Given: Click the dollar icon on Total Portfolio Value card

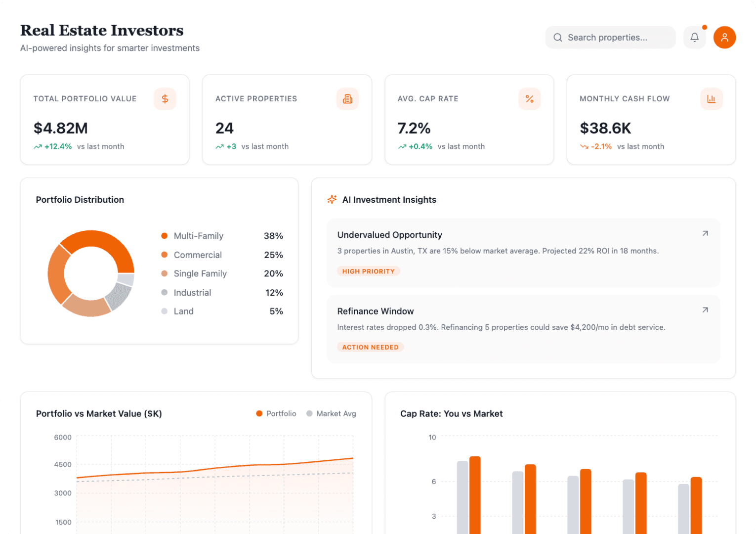Looking at the screenshot, I should [x=165, y=99].
